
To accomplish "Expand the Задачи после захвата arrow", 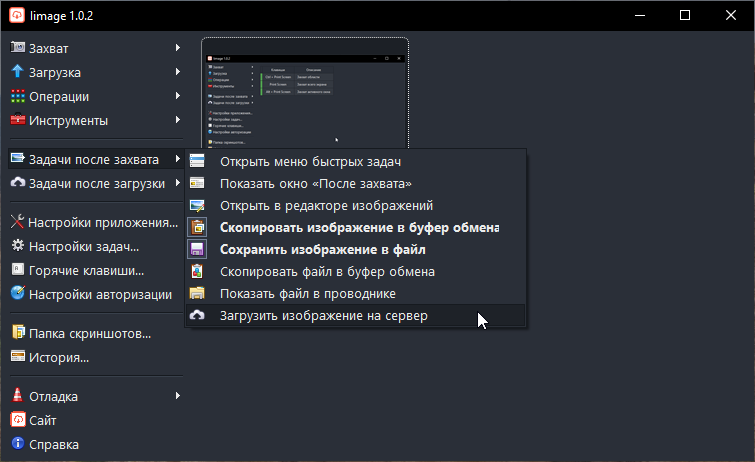I will point(178,158).
